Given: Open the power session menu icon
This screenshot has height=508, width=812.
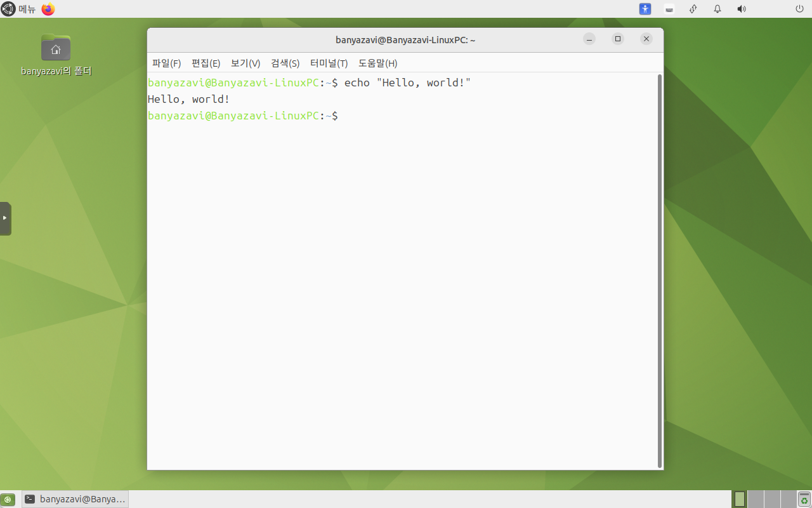Looking at the screenshot, I should click(799, 9).
